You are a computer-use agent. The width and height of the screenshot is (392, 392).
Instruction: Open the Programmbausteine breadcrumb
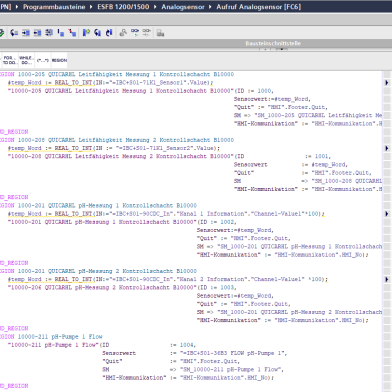click(54, 7)
